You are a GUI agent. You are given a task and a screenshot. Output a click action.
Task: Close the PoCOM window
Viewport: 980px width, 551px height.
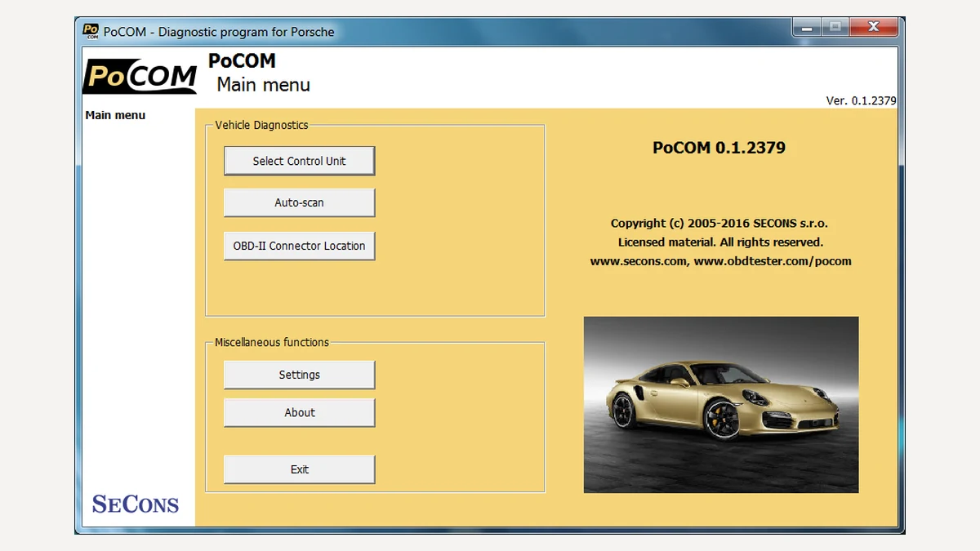tap(873, 27)
